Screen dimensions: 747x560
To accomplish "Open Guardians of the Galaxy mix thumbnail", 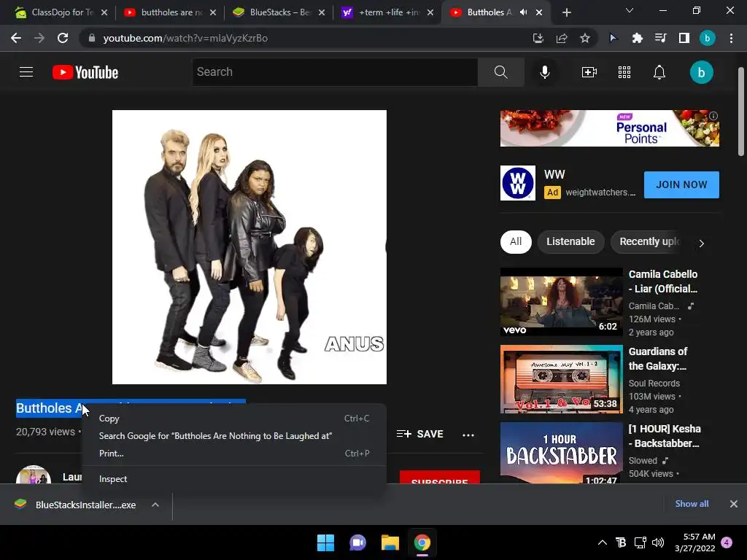I will pyautogui.click(x=561, y=379).
